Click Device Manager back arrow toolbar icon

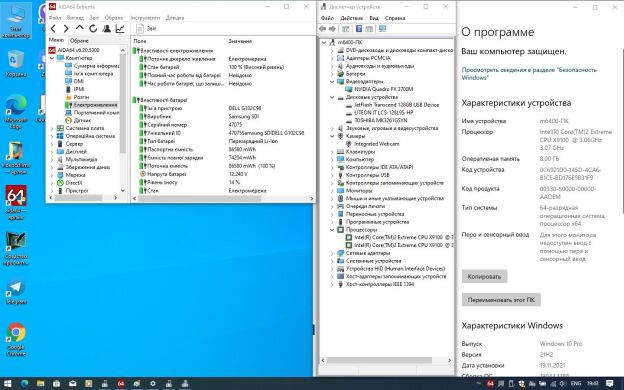click(x=322, y=29)
